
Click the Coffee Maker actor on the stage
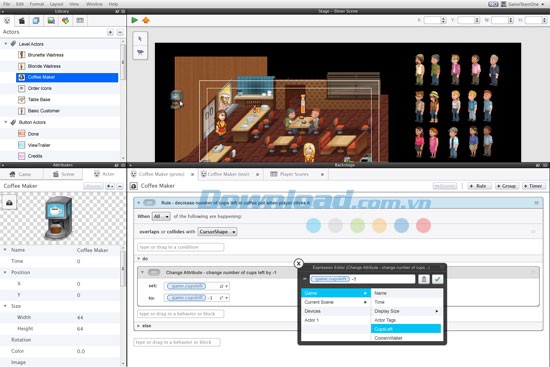point(176,99)
